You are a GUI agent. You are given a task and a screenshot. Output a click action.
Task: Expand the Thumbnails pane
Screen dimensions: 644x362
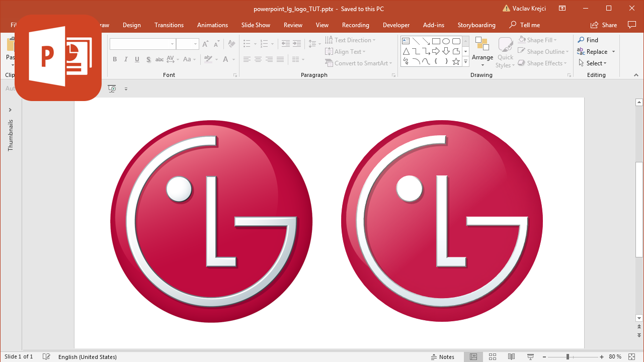tap(10, 110)
